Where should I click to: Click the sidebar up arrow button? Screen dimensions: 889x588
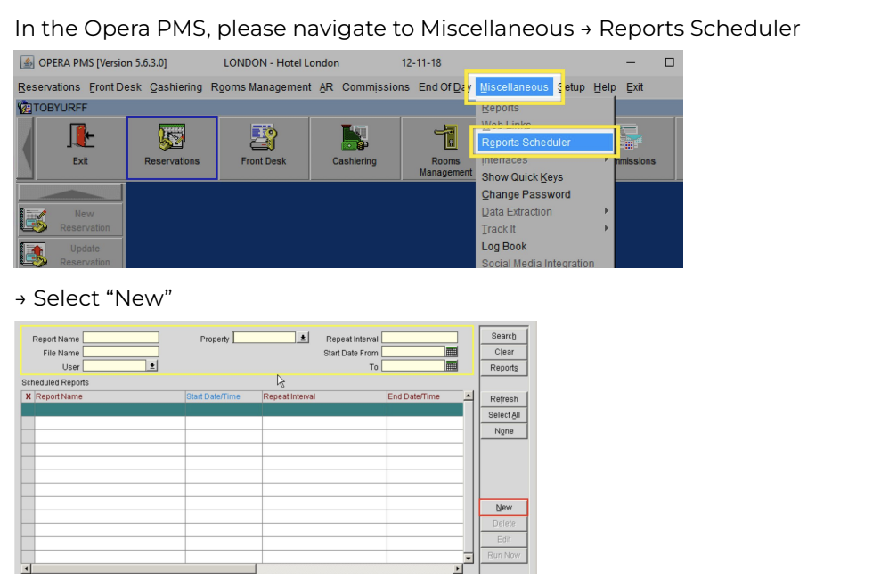[70, 192]
